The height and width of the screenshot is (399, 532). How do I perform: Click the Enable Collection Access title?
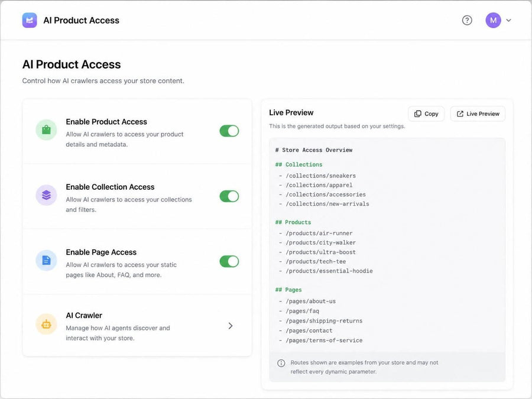pyautogui.click(x=110, y=187)
